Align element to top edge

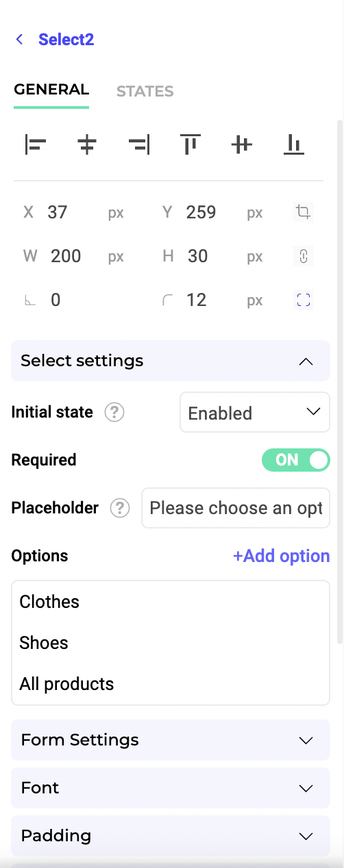[191, 145]
